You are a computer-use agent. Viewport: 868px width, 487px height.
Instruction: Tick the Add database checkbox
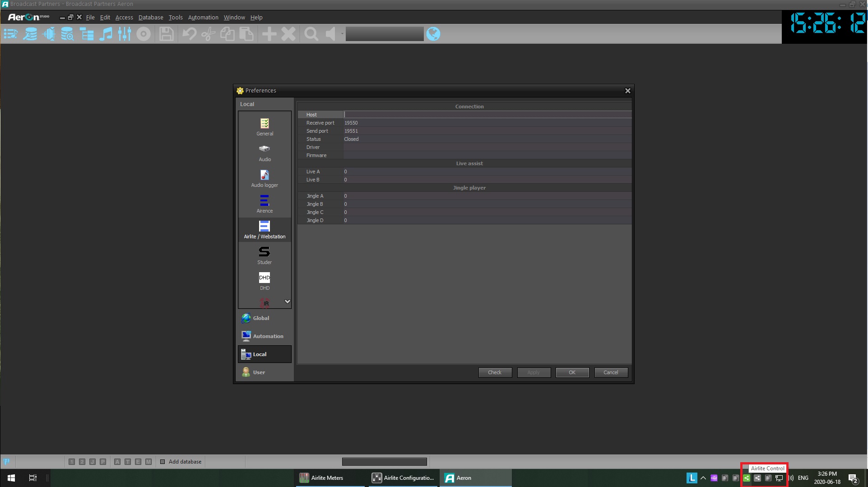pos(162,462)
